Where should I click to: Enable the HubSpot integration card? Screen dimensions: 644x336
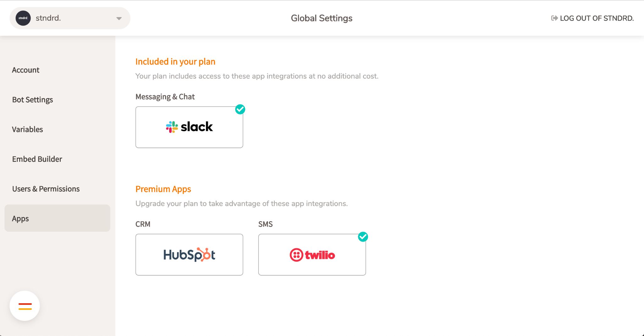[189, 255]
